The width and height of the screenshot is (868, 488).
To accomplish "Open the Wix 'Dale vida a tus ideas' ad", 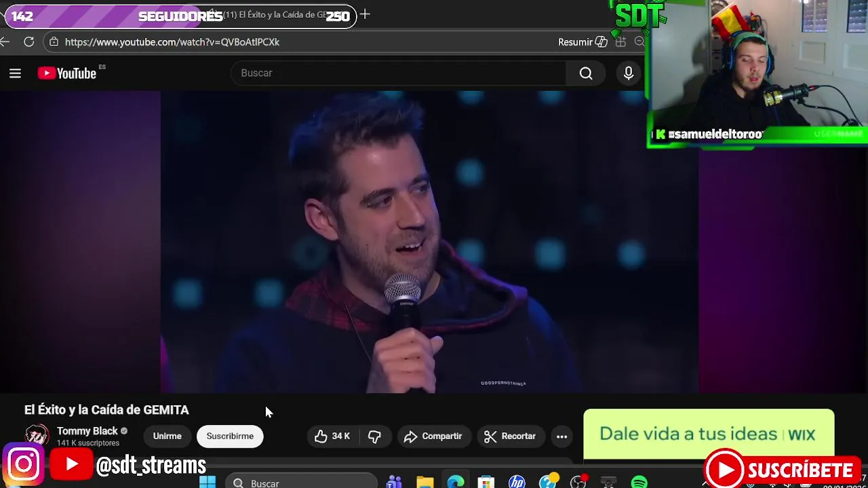I will coord(709,434).
